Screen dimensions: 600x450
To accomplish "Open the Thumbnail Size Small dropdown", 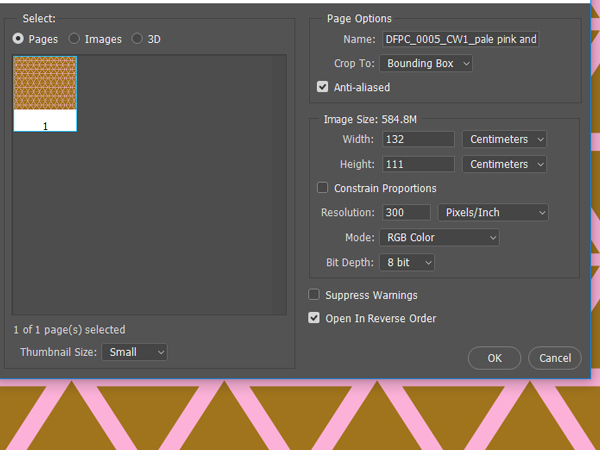I will (134, 352).
